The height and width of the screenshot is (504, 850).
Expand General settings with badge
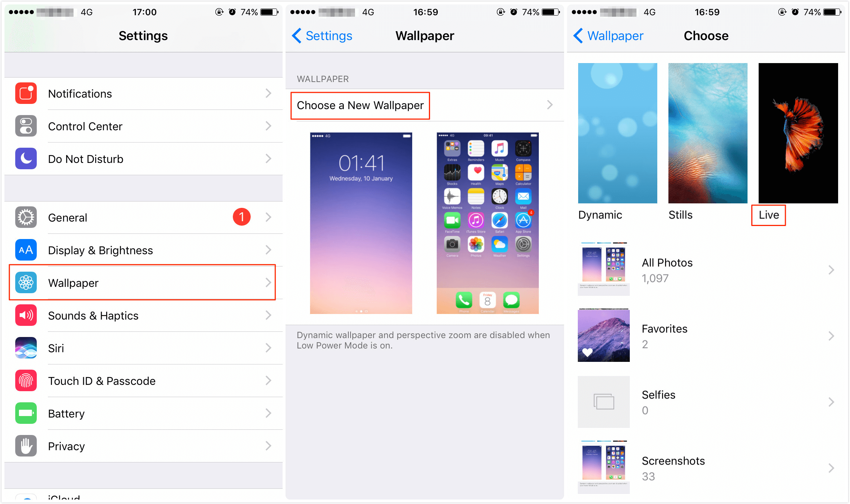pyautogui.click(x=141, y=218)
